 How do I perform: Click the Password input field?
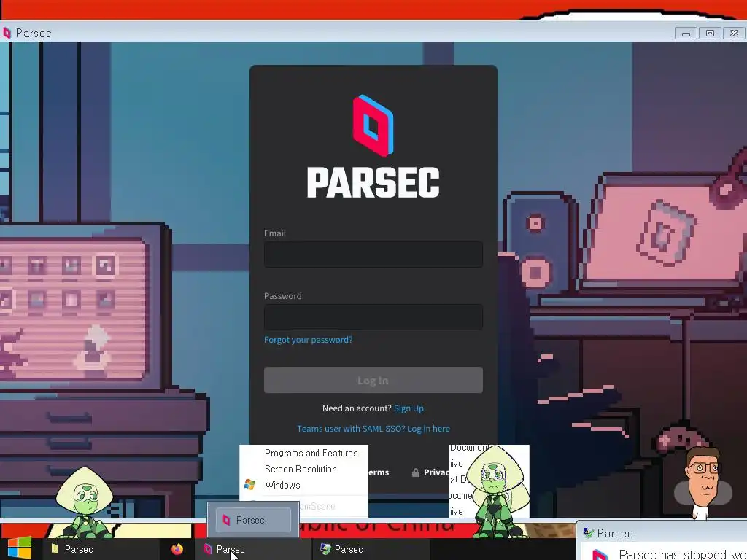(373, 317)
